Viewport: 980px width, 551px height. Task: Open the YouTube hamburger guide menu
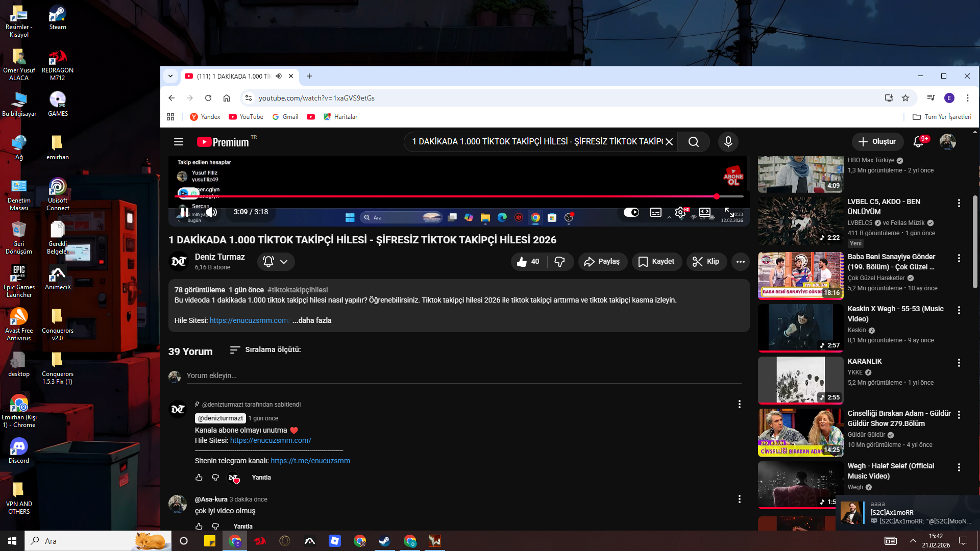point(179,142)
